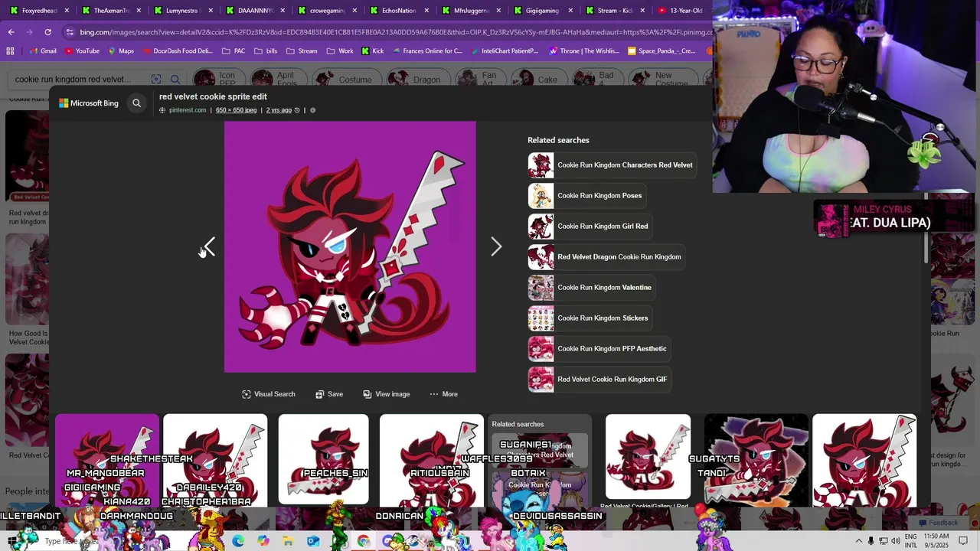Open the Maps bookmark
980x551 pixels.
[120, 51]
